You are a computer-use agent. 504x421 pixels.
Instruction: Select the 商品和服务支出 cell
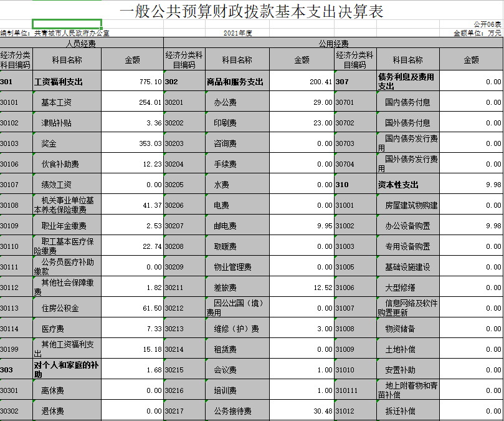click(x=237, y=82)
